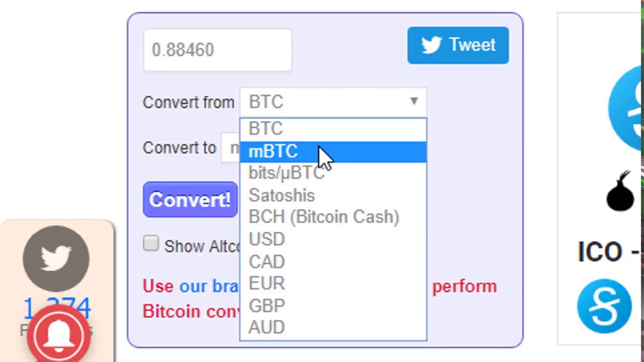Image resolution: width=644 pixels, height=362 pixels.
Task: Choose mBTC in the dropdown list
Action: pos(273,152)
